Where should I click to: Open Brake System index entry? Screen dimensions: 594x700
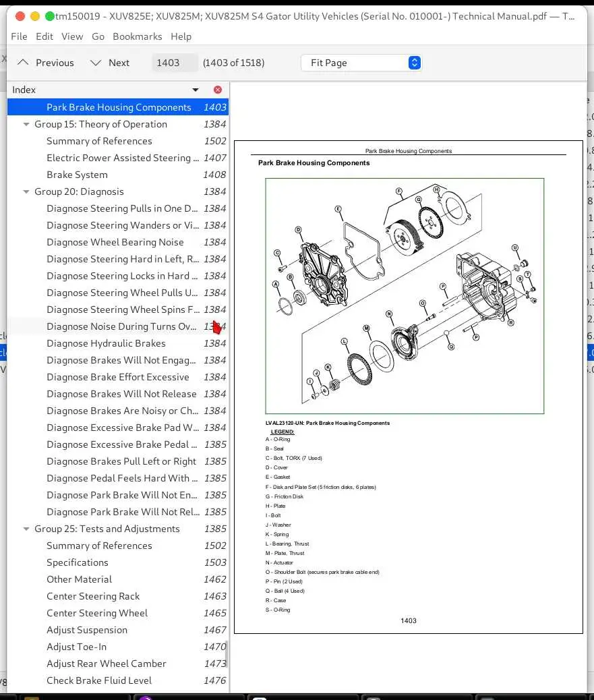(x=118, y=175)
